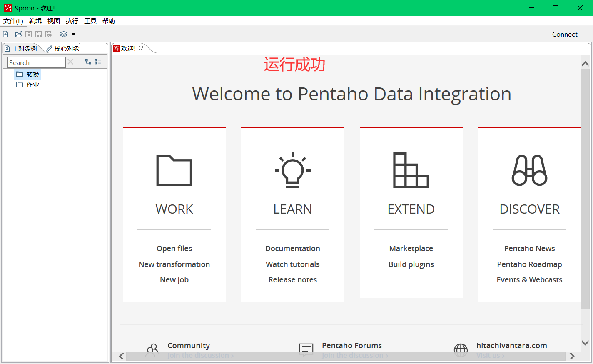Click the WORK heading
The image size is (593, 364).
[174, 209]
